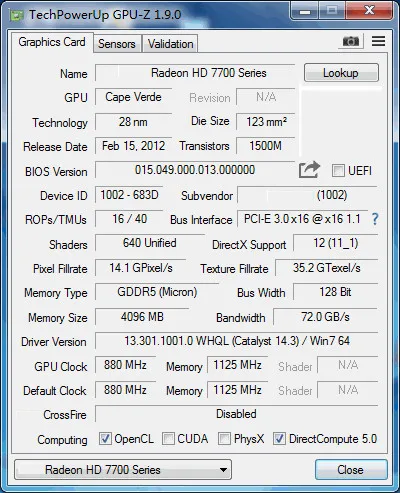Click the BIOS export share icon
400x493 pixels.
coord(309,170)
